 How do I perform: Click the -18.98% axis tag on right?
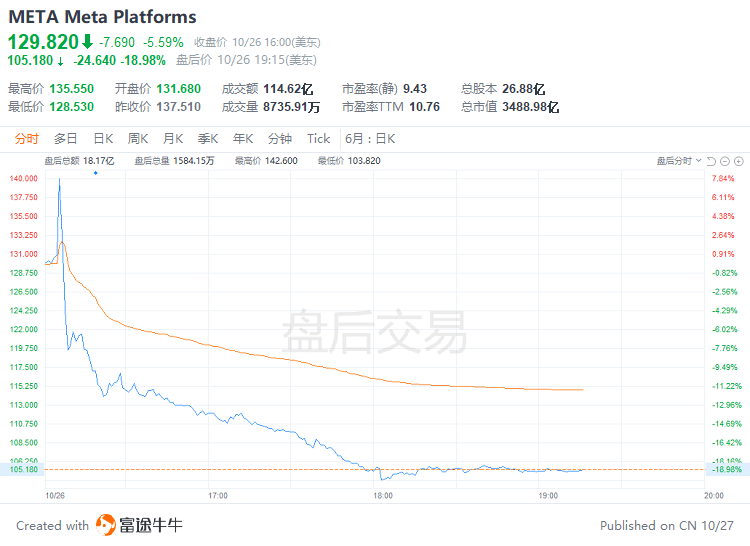point(727,470)
